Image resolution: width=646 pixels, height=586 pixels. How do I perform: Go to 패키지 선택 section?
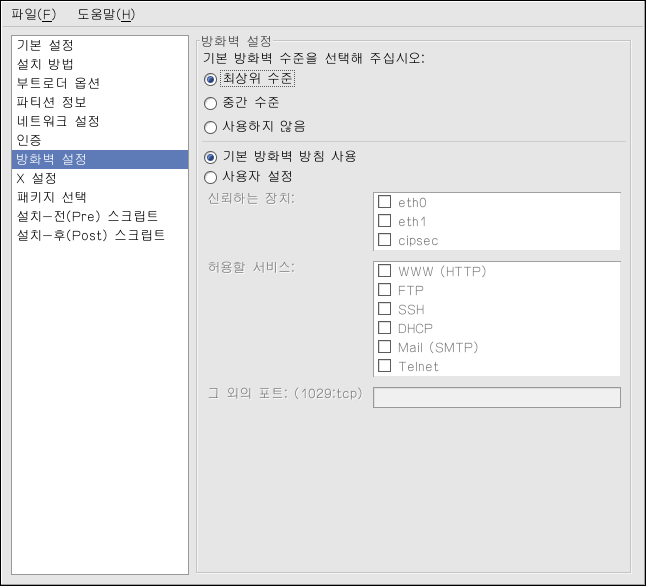pos(52,197)
